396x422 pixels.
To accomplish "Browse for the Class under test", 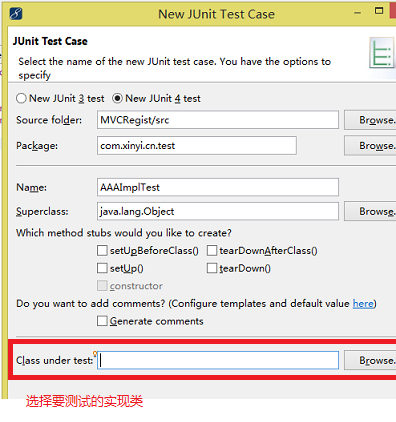I will 370,360.
